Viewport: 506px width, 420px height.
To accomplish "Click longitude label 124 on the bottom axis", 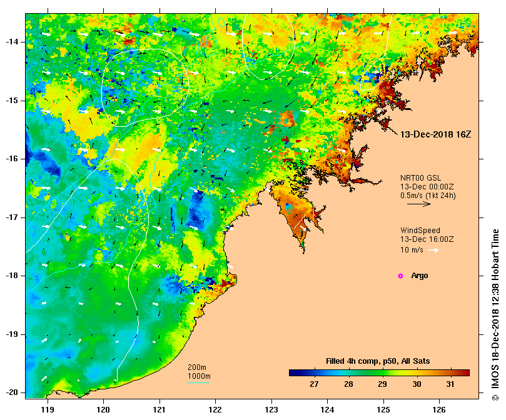I will tap(327, 410).
